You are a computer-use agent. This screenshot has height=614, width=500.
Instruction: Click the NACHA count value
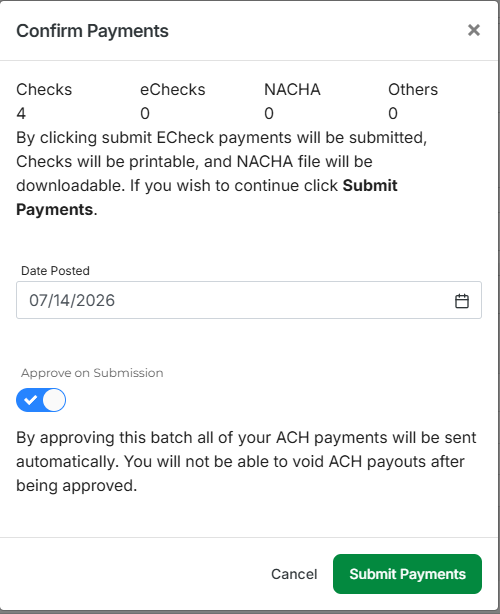(269, 113)
